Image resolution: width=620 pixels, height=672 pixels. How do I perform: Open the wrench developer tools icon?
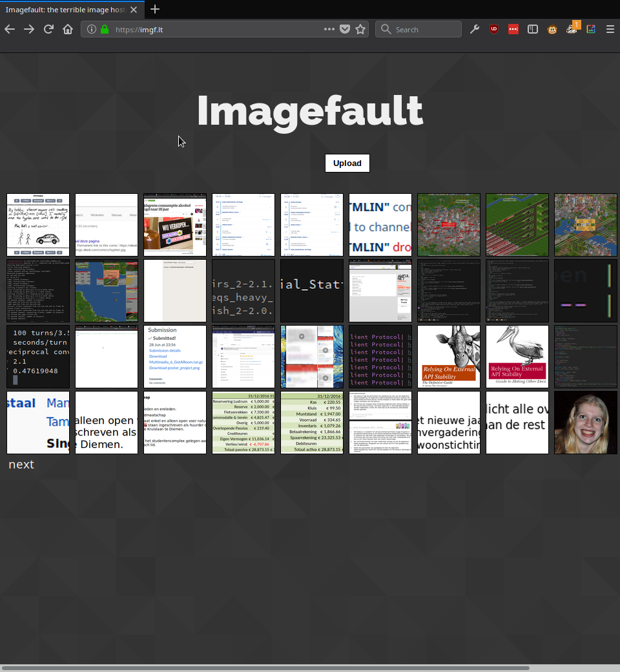click(x=475, y=29)
